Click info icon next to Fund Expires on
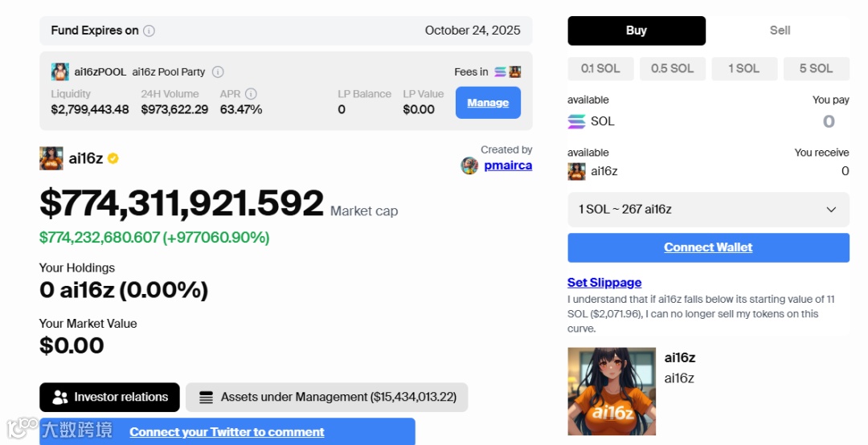 click(x=149, y=31)
